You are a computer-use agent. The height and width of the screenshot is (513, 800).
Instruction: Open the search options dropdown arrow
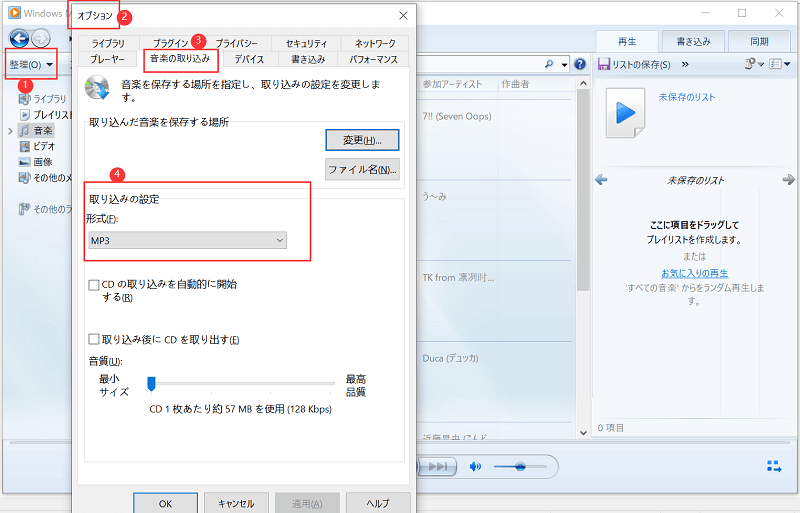tap(564, 65)
